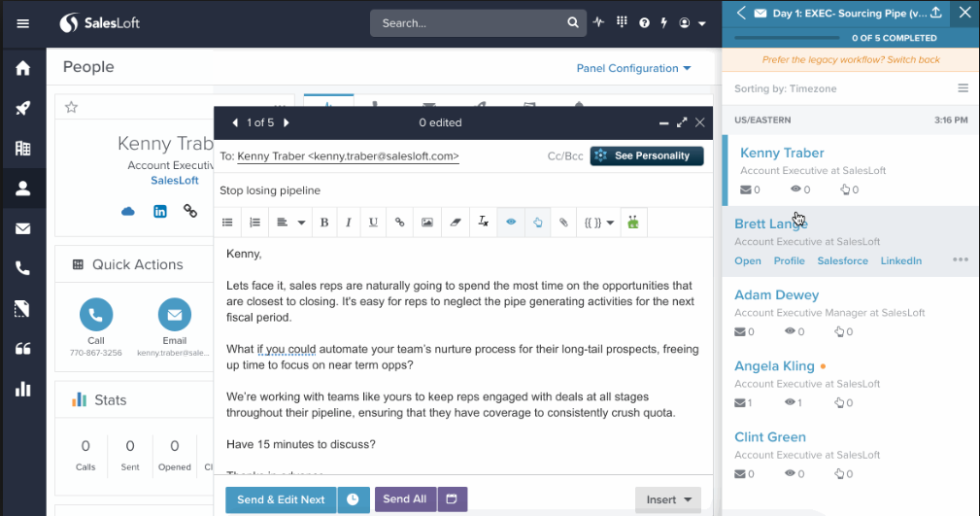The image size is (980, 516).
Task: Open the dialer keypad icon
Action: pos(622,22)
